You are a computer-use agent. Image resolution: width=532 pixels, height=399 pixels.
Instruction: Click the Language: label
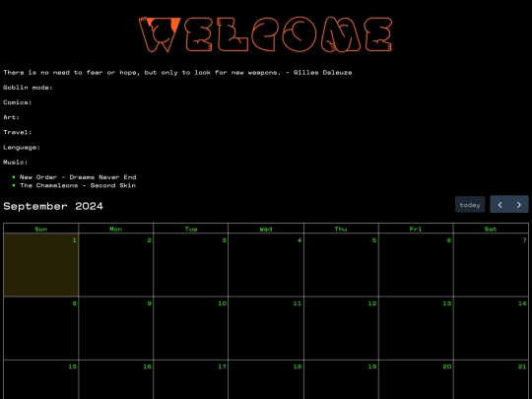coord(22,147)
